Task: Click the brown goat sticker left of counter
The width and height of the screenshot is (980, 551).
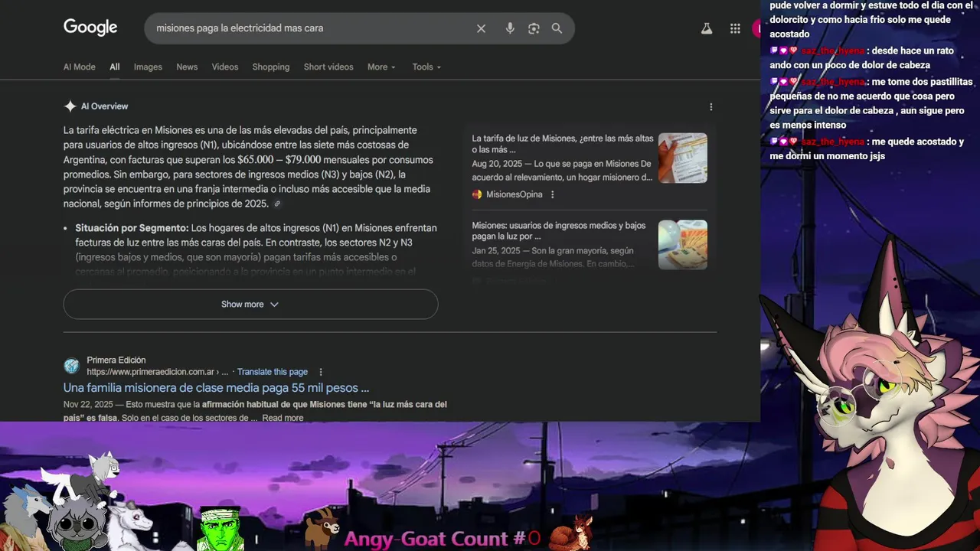Action: pos(322,528)
